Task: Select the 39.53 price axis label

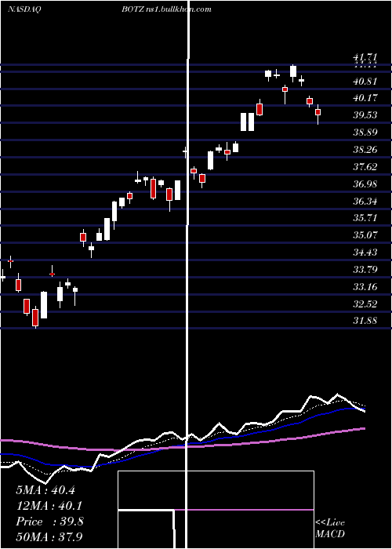Action: coord(365,115)
